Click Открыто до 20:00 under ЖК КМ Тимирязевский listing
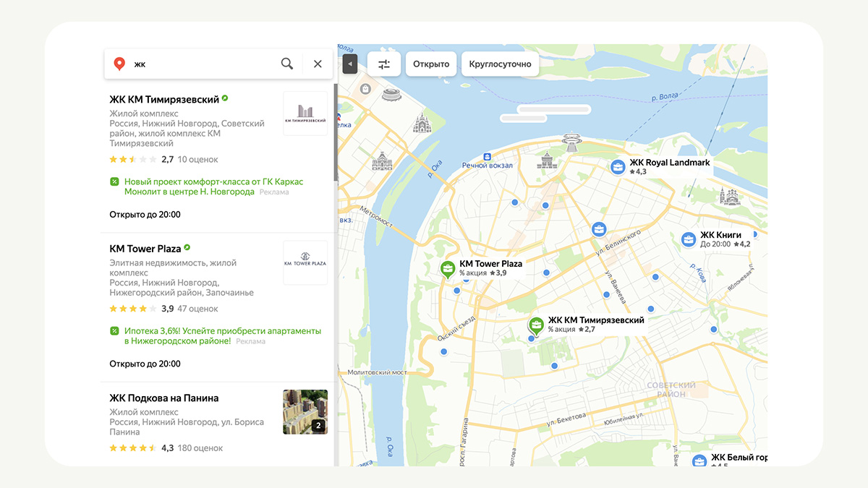The width and height of the screenshot is (868, 488). (x=145, y=214)
